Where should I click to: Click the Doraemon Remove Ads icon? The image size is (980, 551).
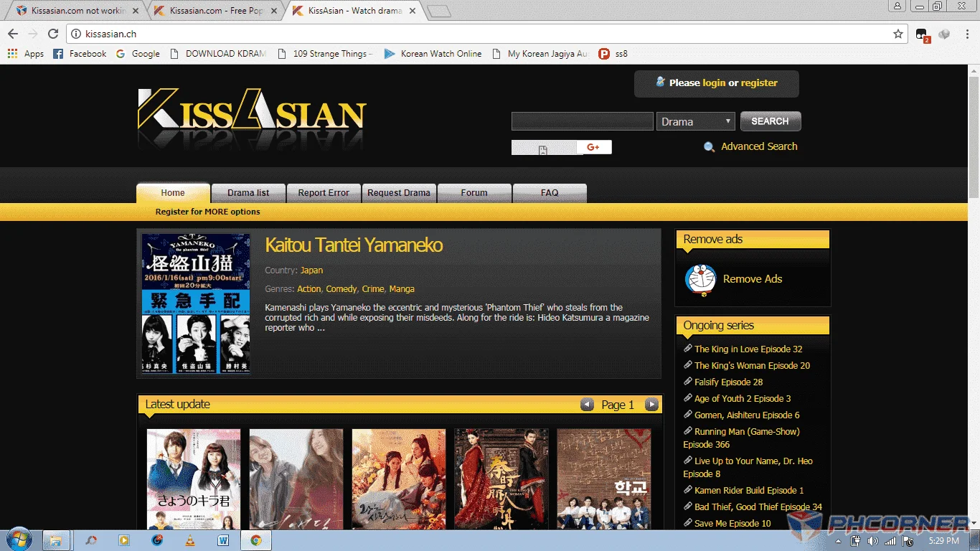700,280
